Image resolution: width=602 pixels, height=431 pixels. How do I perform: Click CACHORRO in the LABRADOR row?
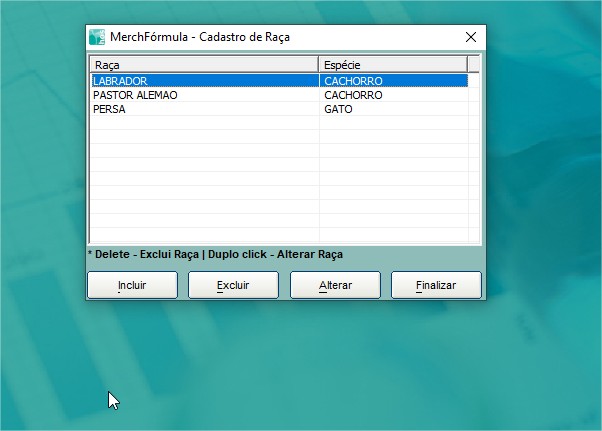click(x=353, y=81)
